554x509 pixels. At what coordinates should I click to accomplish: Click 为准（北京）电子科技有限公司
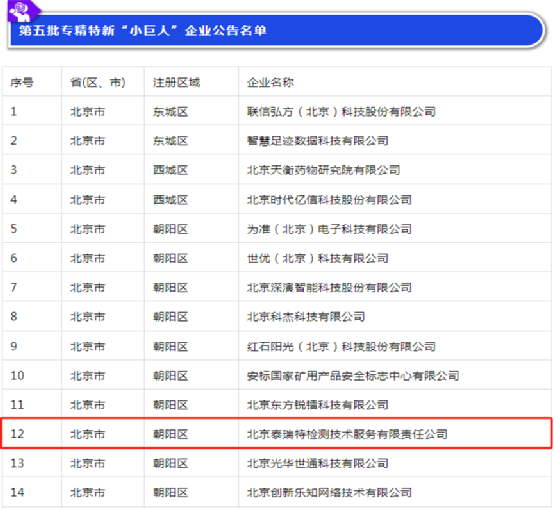[x=329, y=229]
